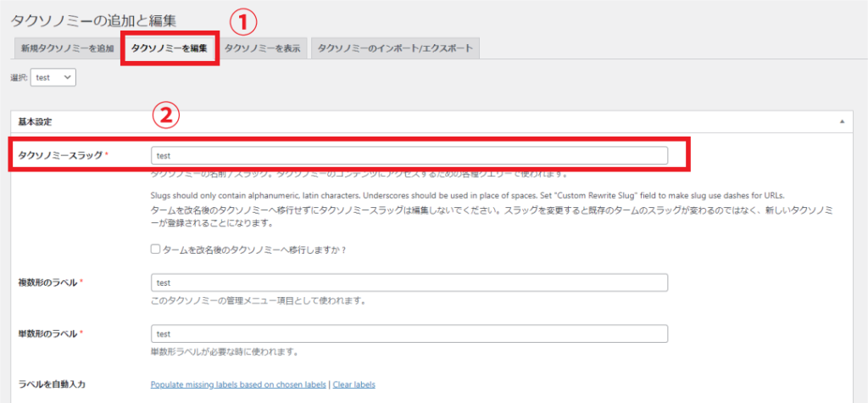The height and width of the screenshot is (403, 868).
Task: Click the タクソノミースラッグ field label text
Action: [60, 155]
